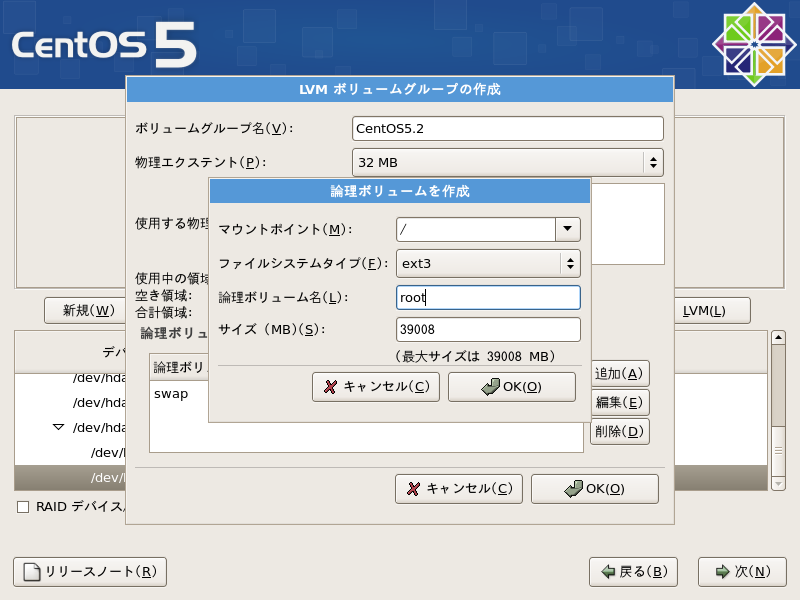Screen dimensions: 800x600
Task: Confirm logical volume dialog with OK
Action: pos(512,387)
